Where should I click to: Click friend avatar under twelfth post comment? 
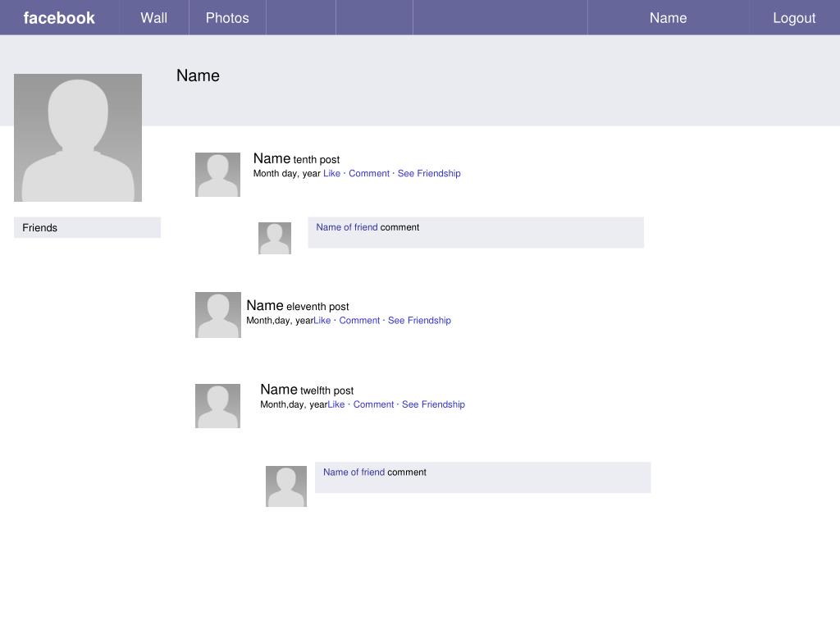[286, 486]
